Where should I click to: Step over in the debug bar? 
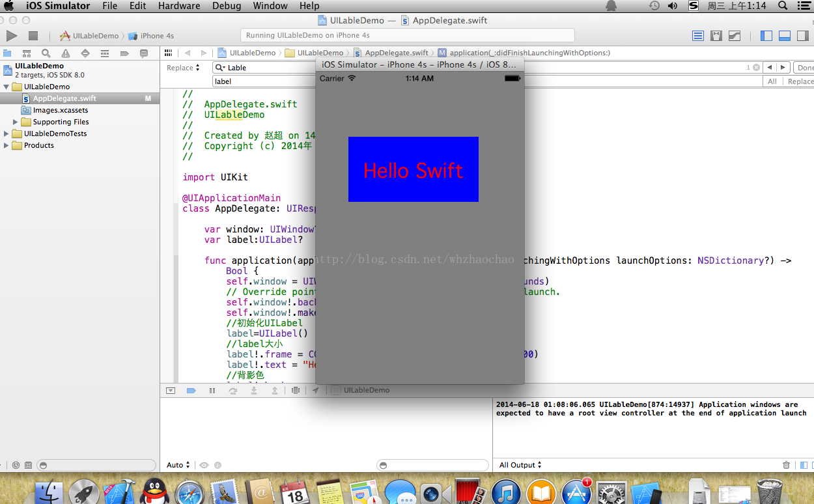pyautogui.click(x=232, y=391)
